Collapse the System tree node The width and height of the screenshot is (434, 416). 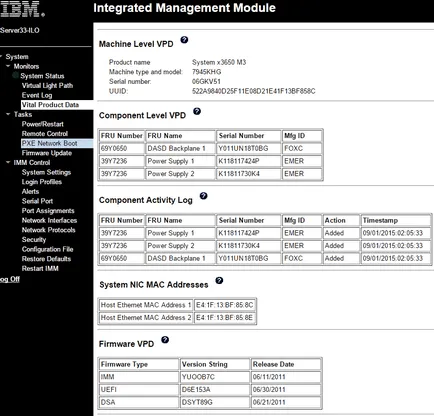(1, 57)
